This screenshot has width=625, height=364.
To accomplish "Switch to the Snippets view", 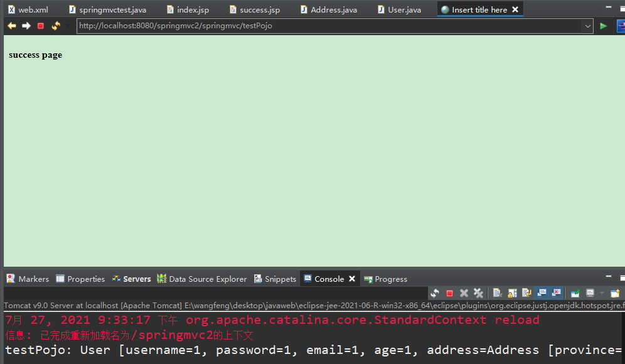I will click(275, 279).
